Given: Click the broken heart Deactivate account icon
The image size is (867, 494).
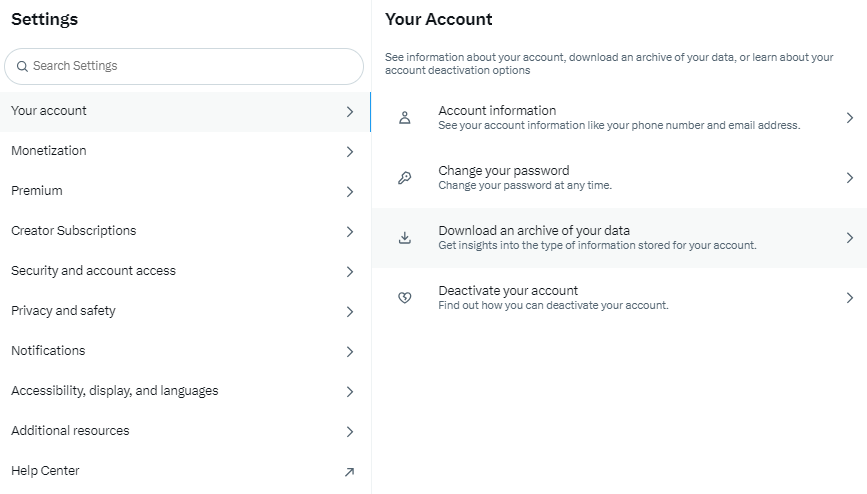Looking at the screenshot, I should pos(405,298).
